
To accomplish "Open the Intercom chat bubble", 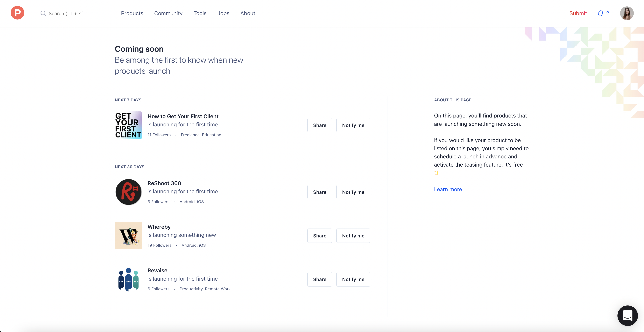I will point(627,316).
